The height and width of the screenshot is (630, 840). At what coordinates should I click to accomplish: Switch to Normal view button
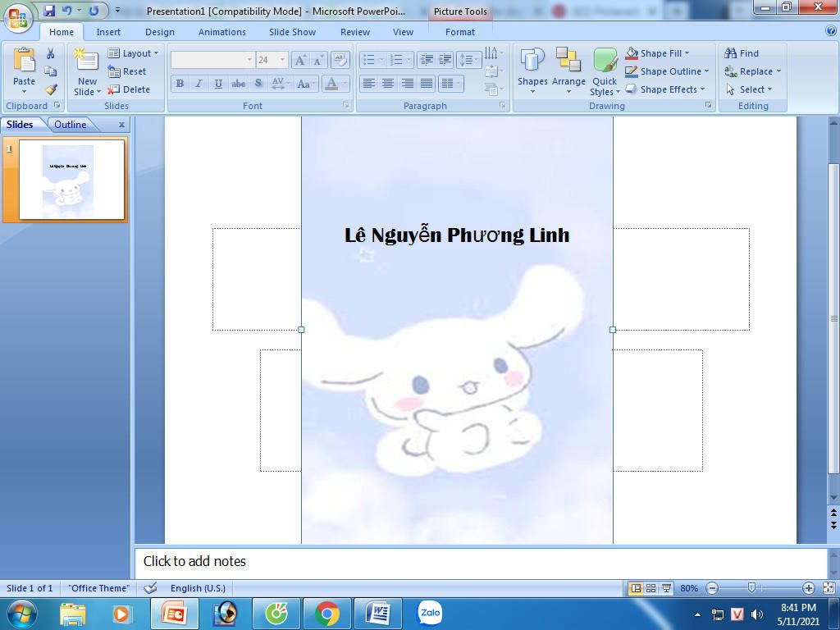tap(636, 587)
